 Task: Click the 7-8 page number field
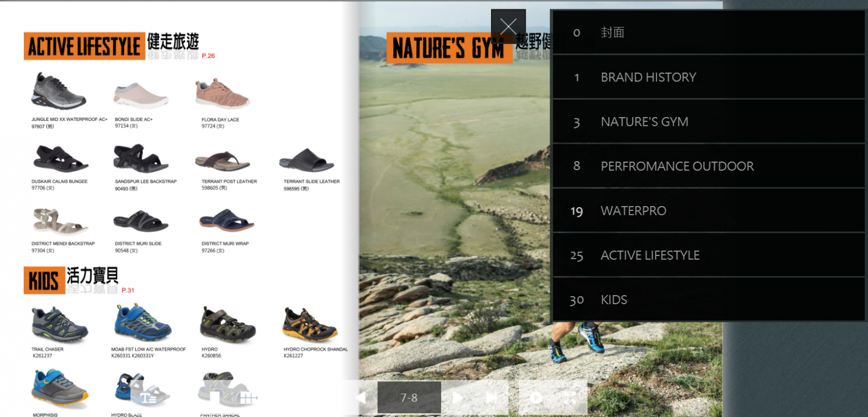pyautogui.click(x=409, y=397)
